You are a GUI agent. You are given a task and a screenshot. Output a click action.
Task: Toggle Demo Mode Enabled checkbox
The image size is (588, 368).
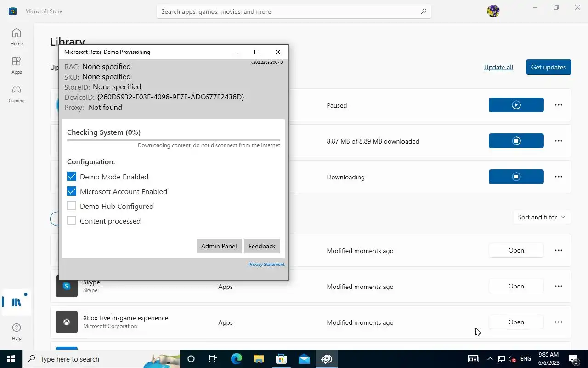(72, 176)
